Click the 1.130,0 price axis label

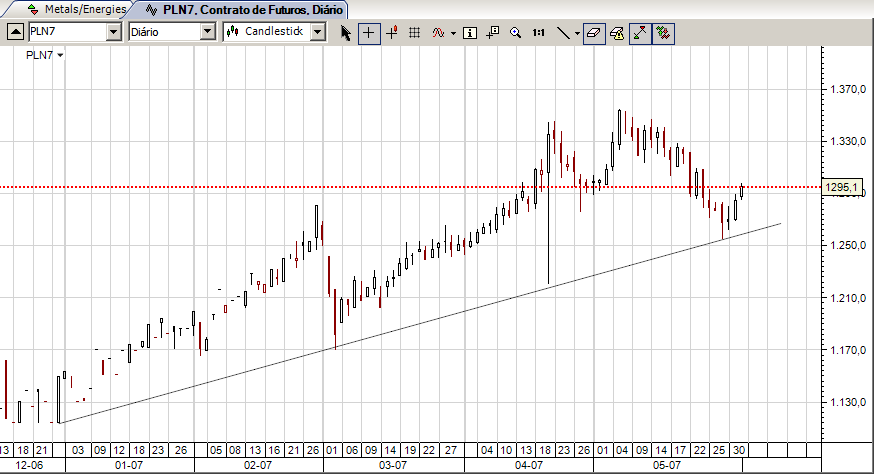[848, 402]
